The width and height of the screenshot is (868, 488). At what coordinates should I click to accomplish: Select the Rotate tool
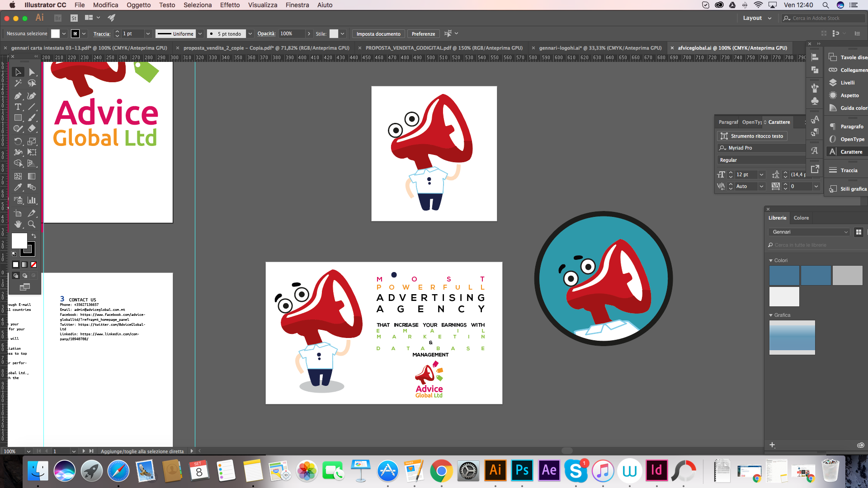(18, 141)
